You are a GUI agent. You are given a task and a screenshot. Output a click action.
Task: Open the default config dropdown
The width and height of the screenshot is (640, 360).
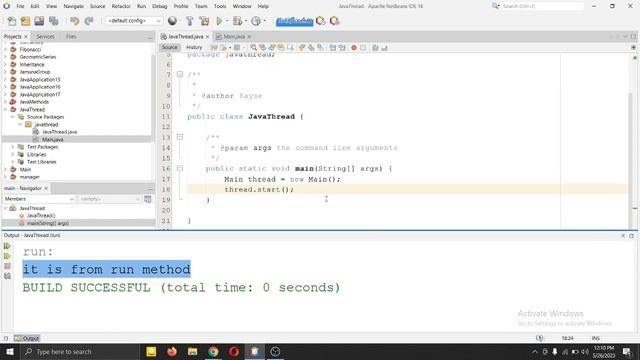(x=134, y=21)
